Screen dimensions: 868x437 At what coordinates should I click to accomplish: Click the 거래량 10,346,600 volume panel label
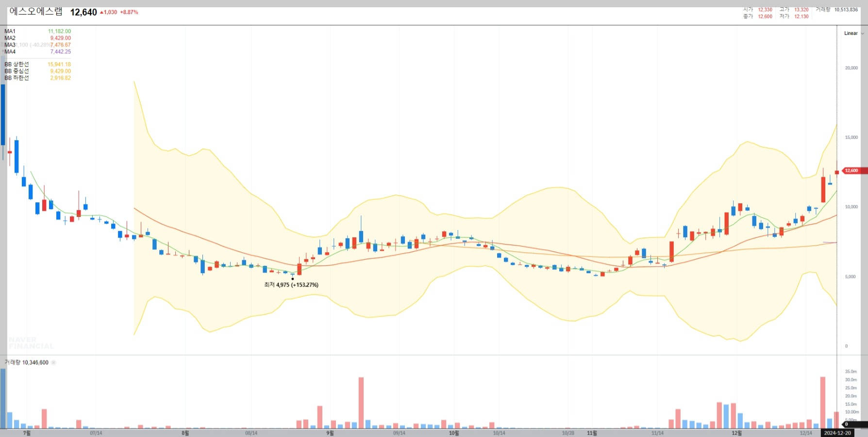tap(27, 362)
